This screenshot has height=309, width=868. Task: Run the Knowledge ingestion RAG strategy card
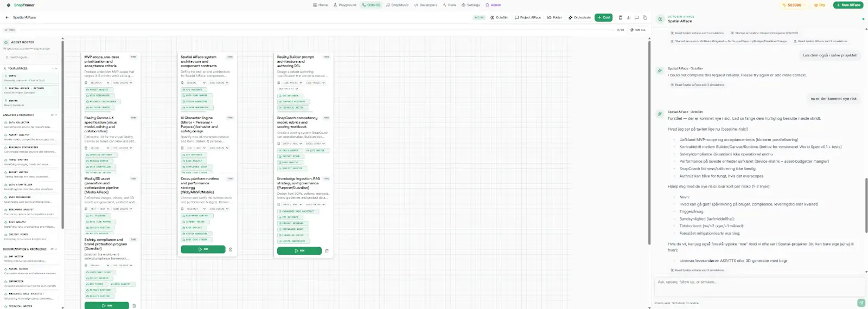[299, 251]
